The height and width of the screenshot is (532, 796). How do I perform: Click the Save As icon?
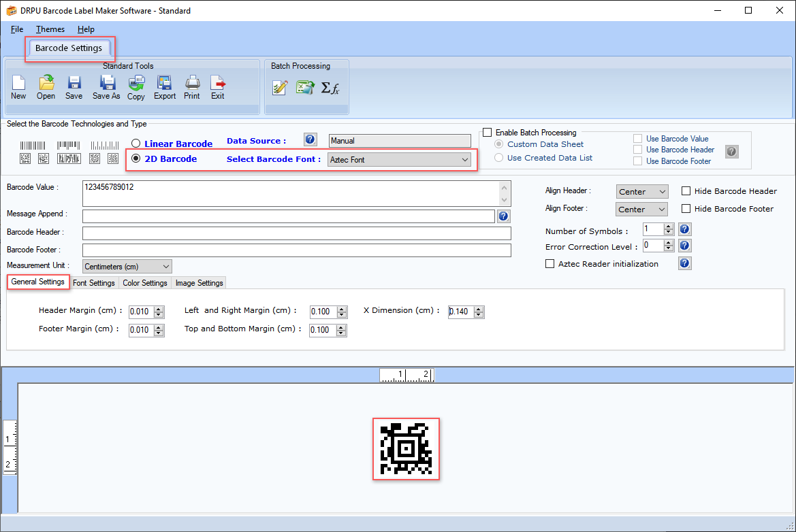click(106, 87)
